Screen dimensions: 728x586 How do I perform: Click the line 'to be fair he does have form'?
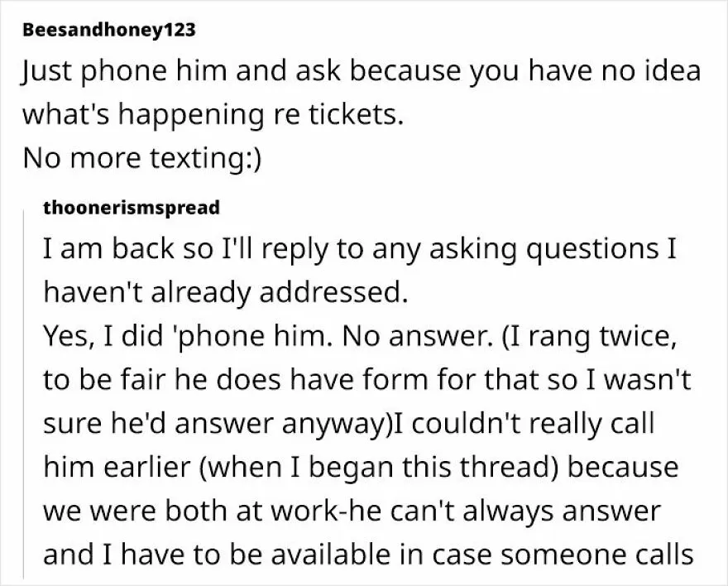click(x=367, y=380)
